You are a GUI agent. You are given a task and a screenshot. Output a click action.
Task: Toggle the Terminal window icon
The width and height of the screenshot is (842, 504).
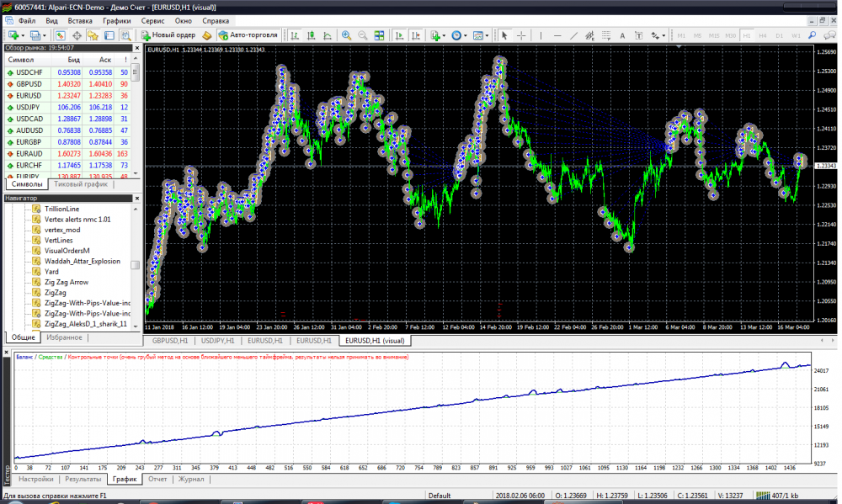tap(109, 35)
